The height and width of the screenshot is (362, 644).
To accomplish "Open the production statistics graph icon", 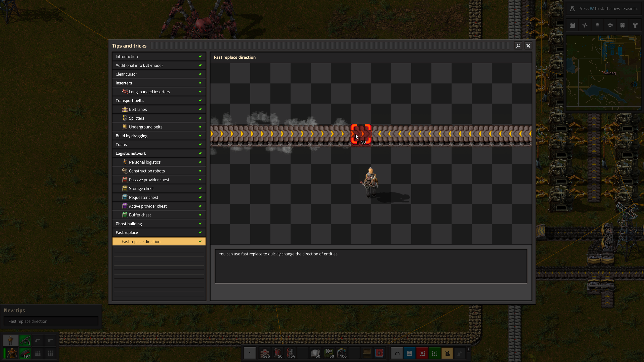I will [x=585, y=25].
